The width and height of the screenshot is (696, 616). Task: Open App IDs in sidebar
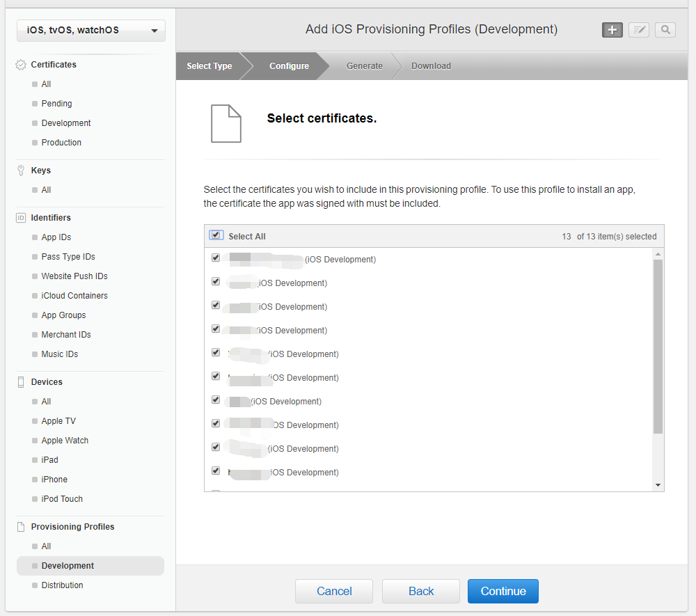(x=56, y=237)
